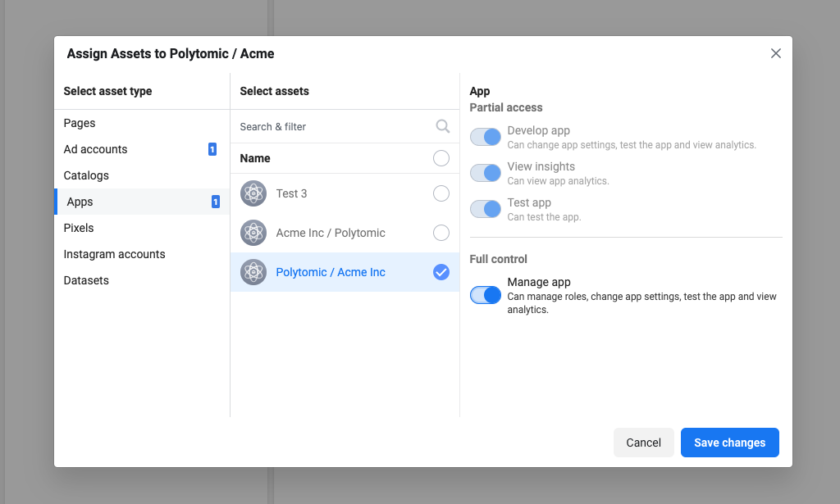Click the Acme Inc / Polytomic name
This screenshot has height=504, width=840.
331,233
